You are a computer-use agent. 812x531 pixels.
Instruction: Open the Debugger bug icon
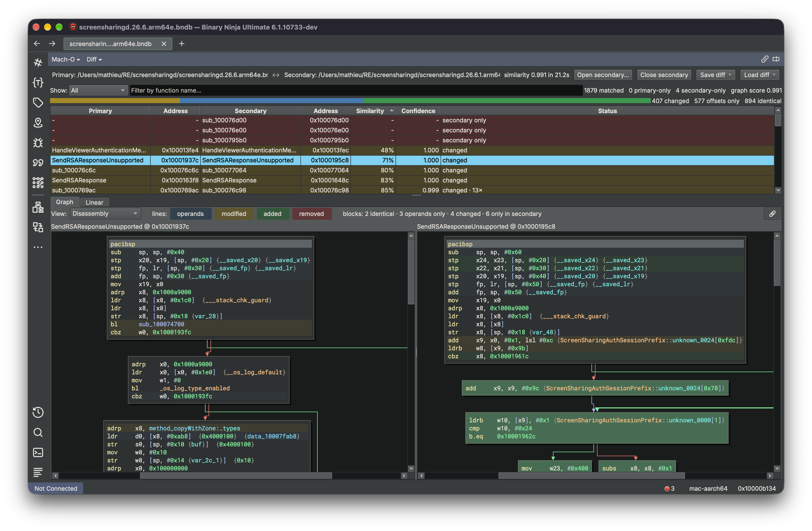click(x=38, y=143)
